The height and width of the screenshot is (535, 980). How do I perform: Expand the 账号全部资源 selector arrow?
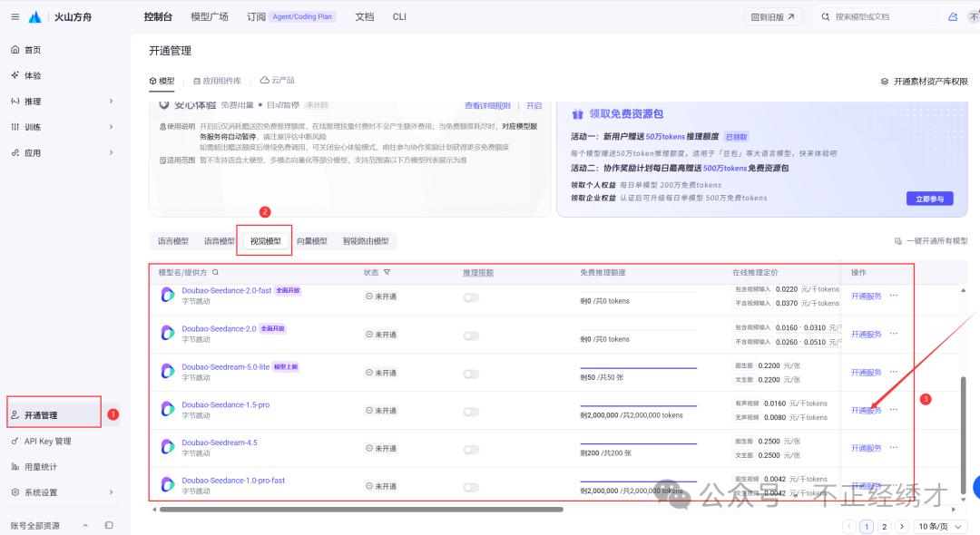pos(85,526)
